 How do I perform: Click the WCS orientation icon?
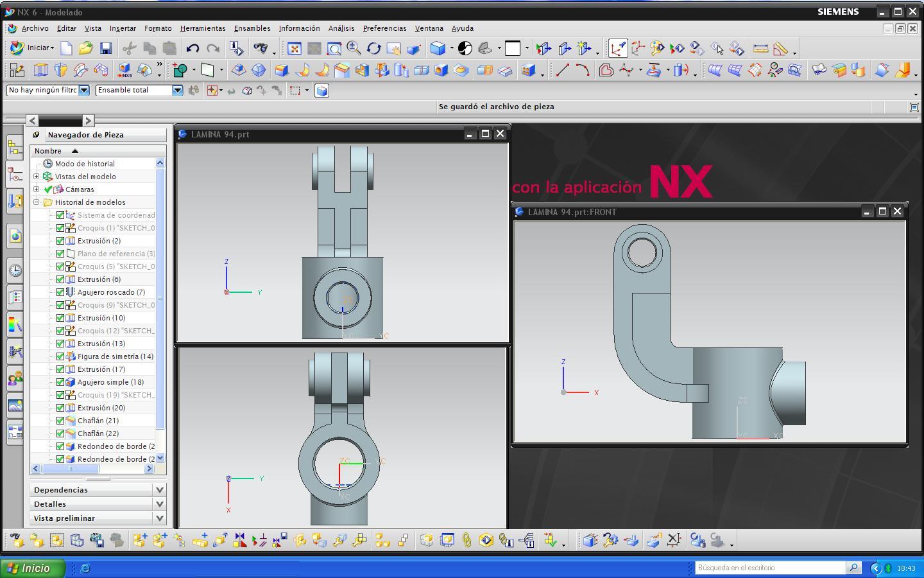tap(617, 48)
